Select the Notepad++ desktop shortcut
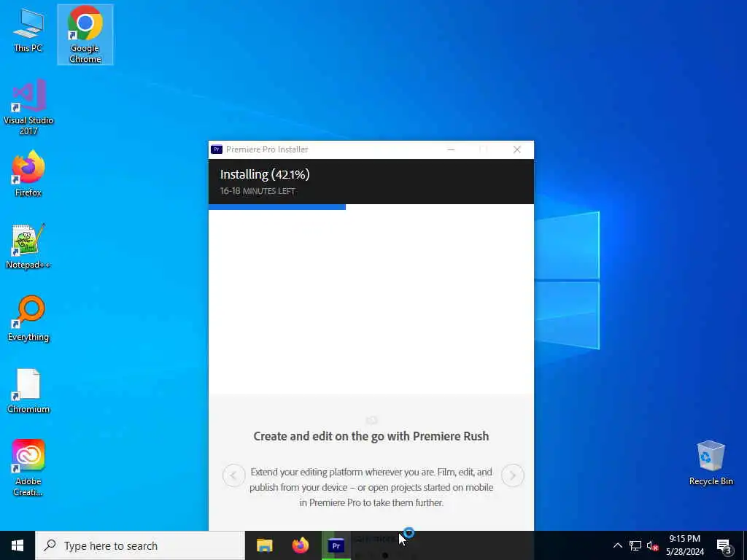 coord(28,246)
